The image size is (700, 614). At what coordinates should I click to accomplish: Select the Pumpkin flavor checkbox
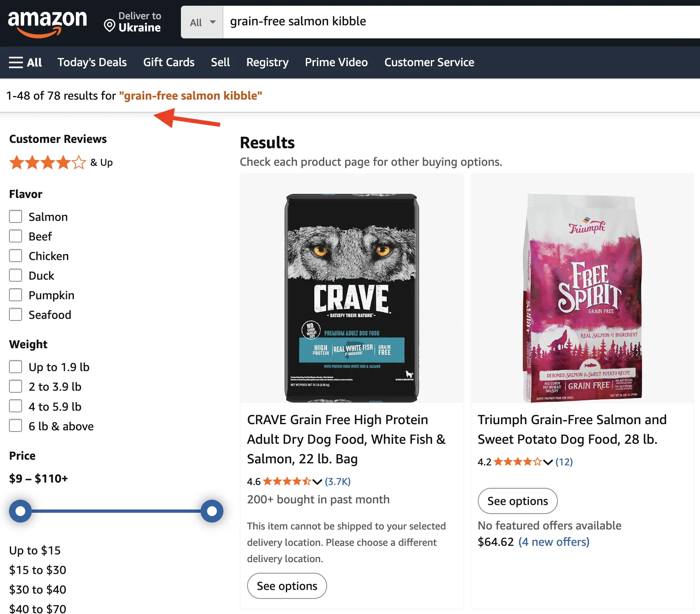(x=16, y=295)
